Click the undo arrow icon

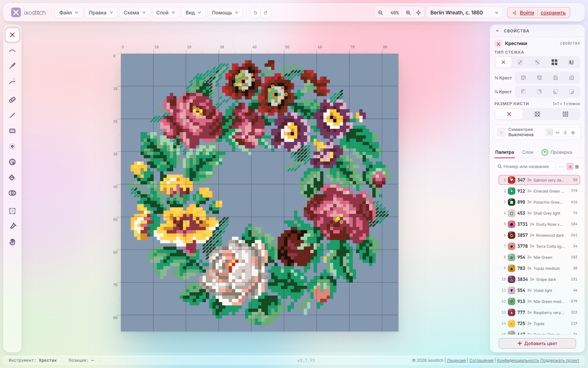point(255,13)
